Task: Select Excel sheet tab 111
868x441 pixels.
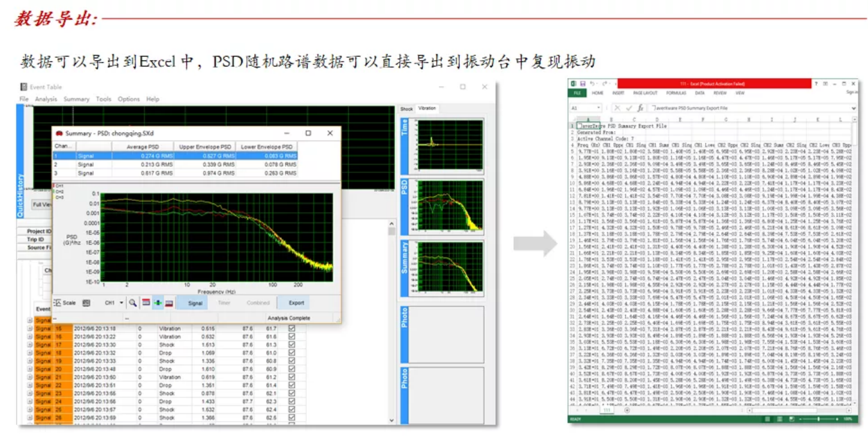Action: [607, 410]
